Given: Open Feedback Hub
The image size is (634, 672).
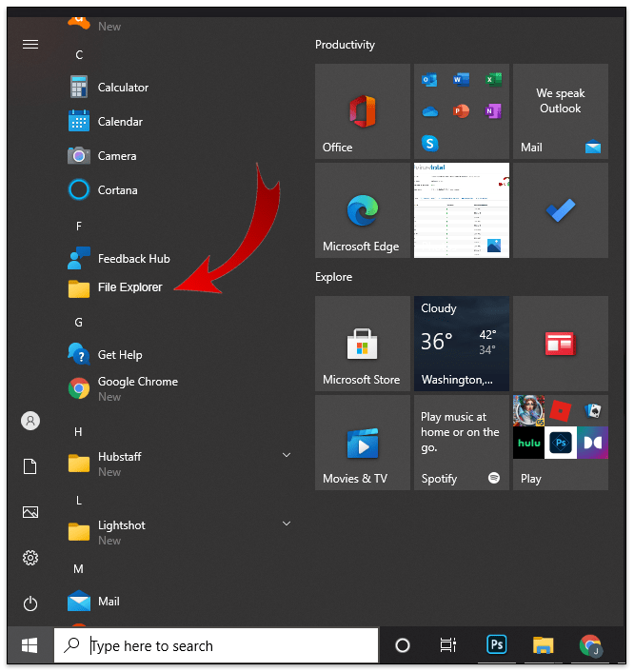Looking at the screenshot, I should click(180, 259).
